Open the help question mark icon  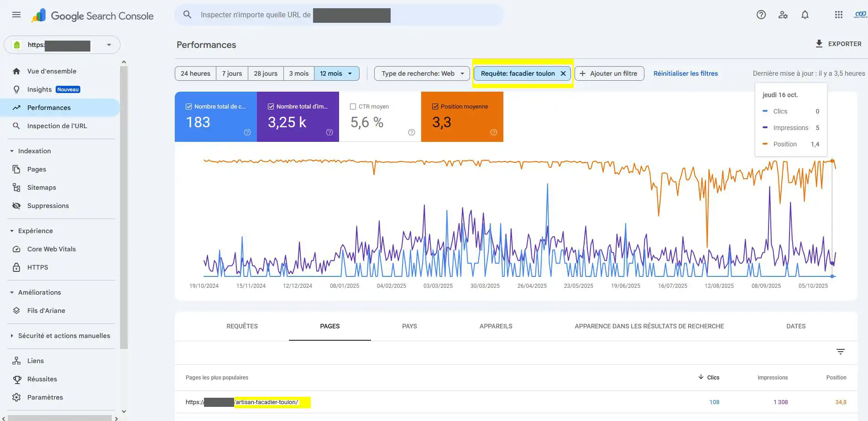(x=761, y=15)
